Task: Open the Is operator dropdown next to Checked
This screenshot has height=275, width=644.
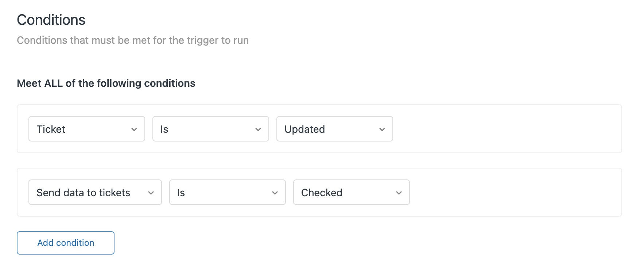Action: click(x=228, y=192)
